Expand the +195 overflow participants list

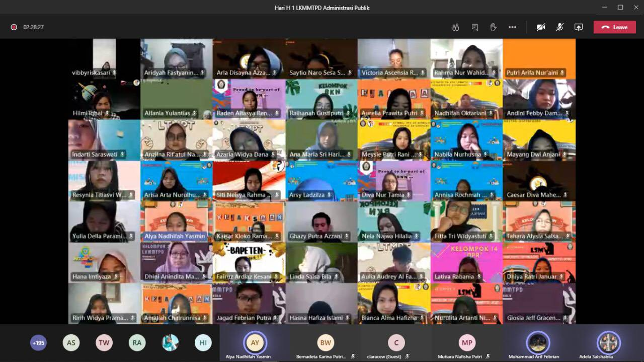(38, 343)
